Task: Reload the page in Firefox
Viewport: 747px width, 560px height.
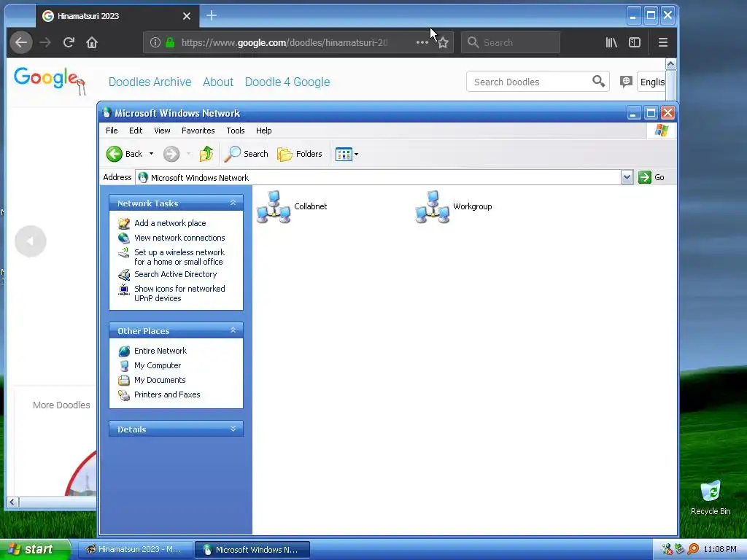Action: tap(69, 42)
